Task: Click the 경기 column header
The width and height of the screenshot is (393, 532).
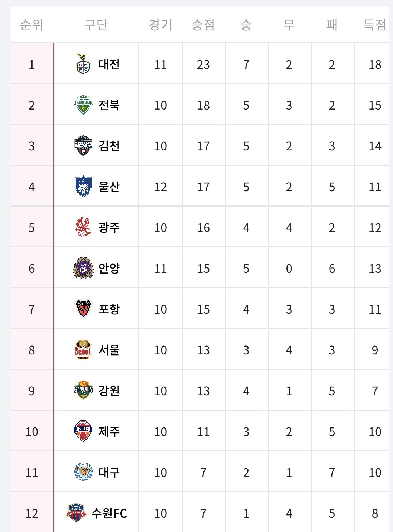Action: [x=160, y=25]
